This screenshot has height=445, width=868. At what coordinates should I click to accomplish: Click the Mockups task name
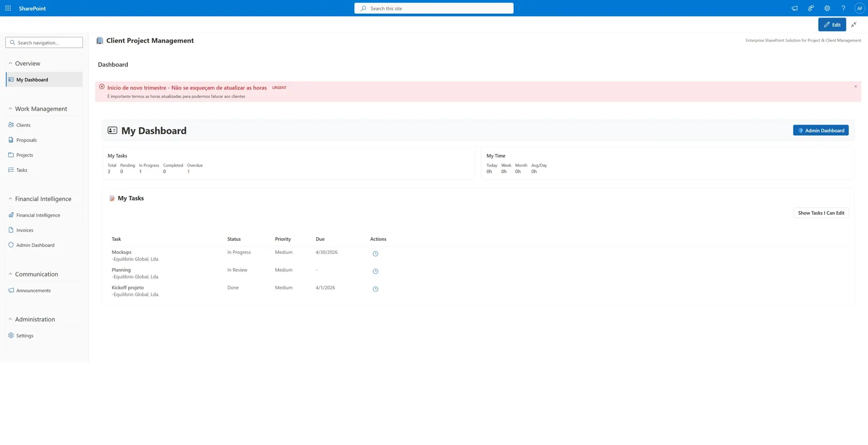tap(122, 252)
